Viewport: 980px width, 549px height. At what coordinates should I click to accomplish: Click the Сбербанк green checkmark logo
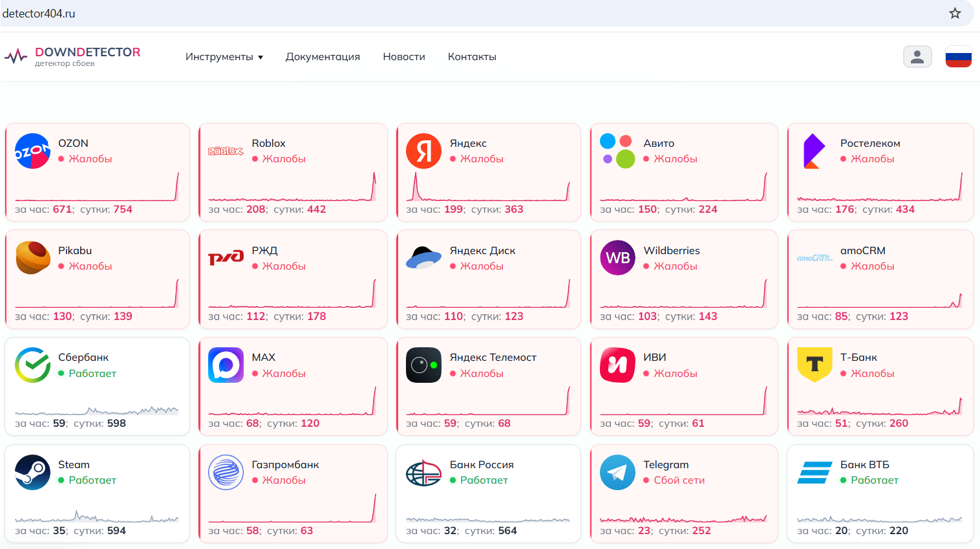tap(32, 365)
